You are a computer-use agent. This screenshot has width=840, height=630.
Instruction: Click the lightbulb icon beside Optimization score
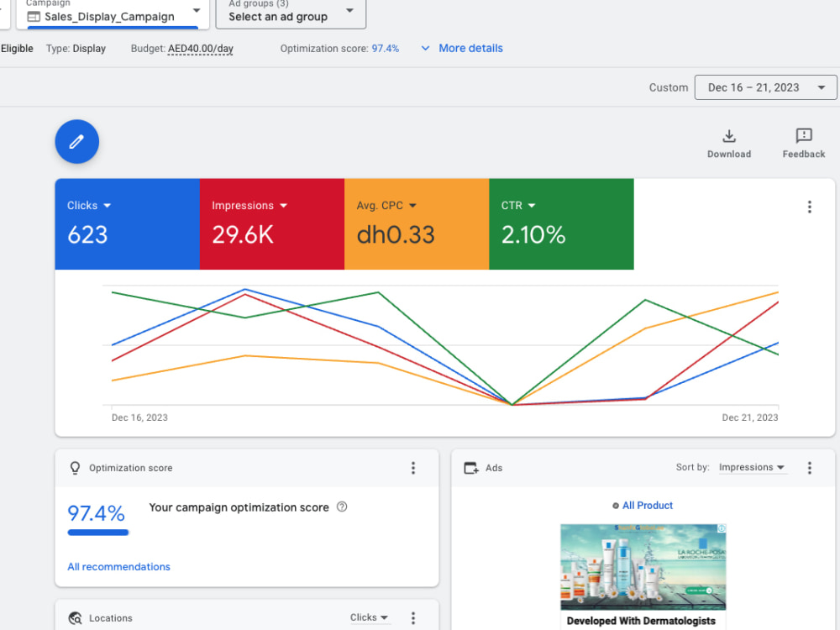coord(75,468)
